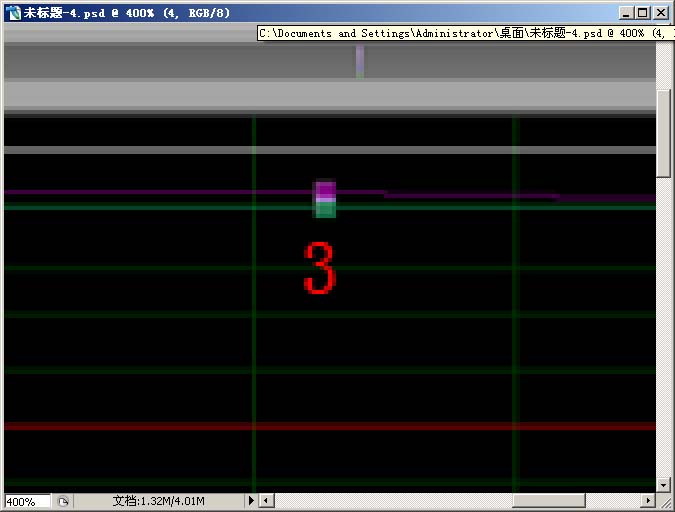
Task: Click the window title text 未标题-4.psd @ 400%
Action: click(89, 13)
